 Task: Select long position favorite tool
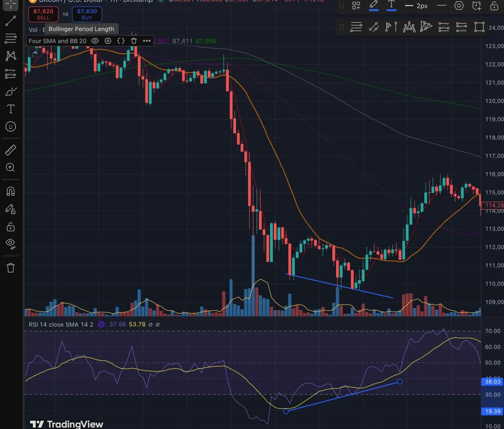coord(444,27)
